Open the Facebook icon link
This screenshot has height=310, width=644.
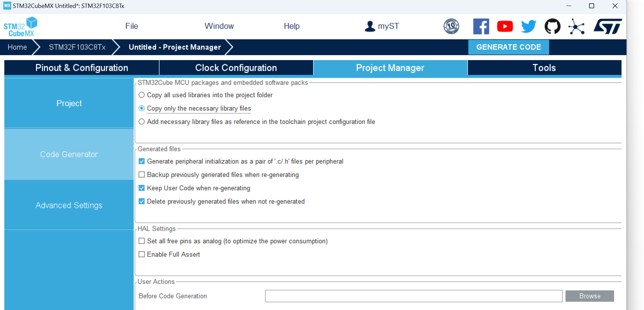coord(481,26)
